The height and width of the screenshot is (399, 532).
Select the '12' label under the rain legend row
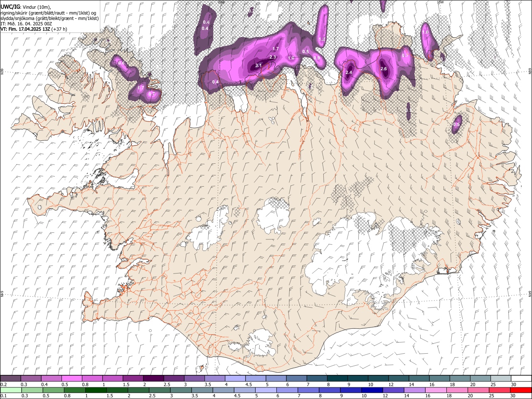[385, 396]
